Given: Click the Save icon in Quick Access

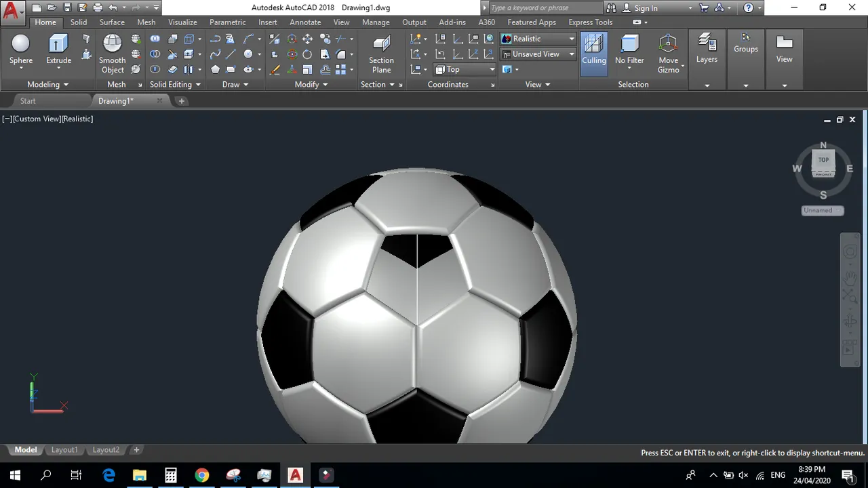Looking at the screenshot, I should (x=67, y=7).
